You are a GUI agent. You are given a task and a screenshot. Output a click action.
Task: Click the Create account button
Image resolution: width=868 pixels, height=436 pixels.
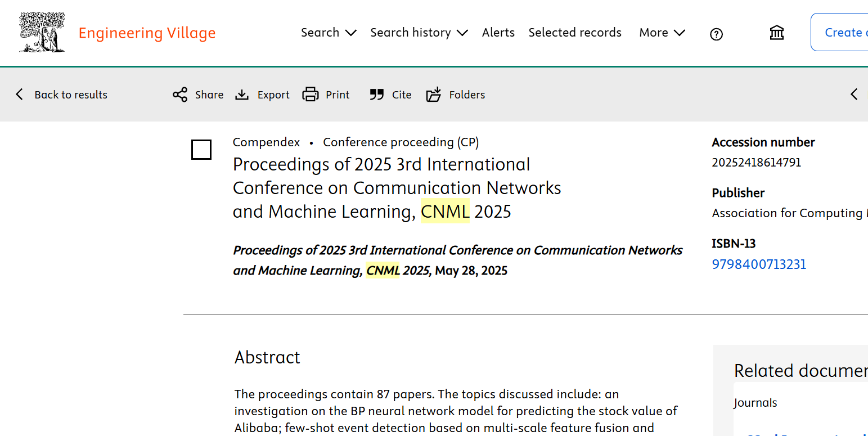[839, 32]
